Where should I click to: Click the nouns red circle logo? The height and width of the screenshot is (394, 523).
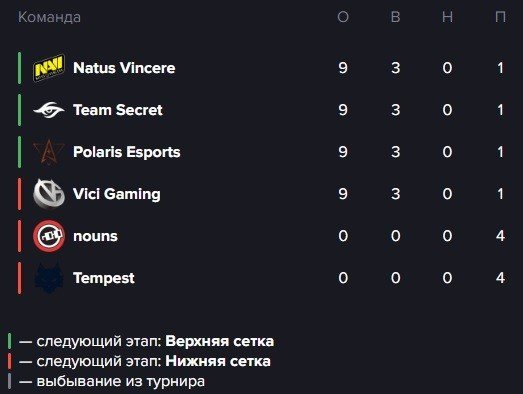click(49, 236)
